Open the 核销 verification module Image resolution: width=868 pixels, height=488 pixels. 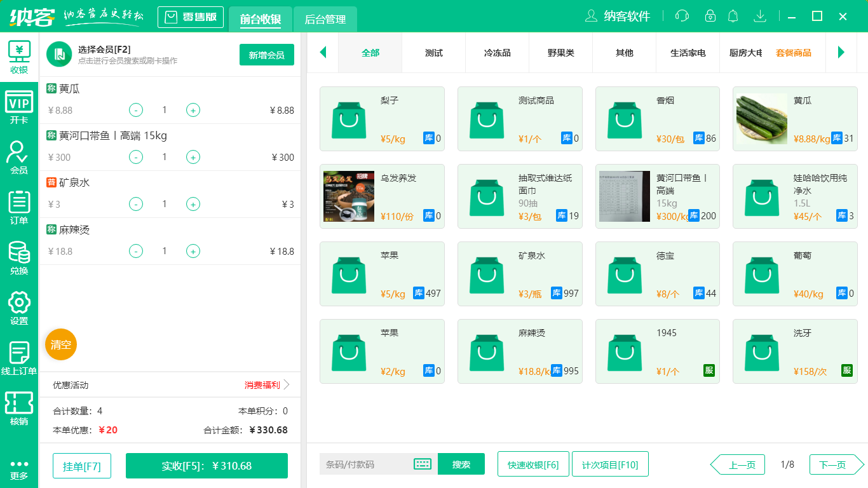tap(19, 407)
